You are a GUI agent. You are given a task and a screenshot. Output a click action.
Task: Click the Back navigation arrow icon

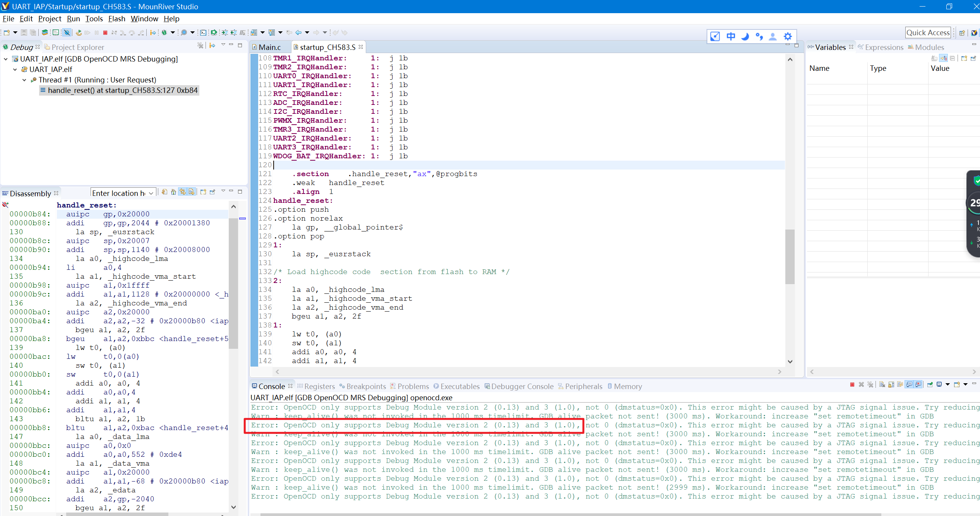coord(298,33)
